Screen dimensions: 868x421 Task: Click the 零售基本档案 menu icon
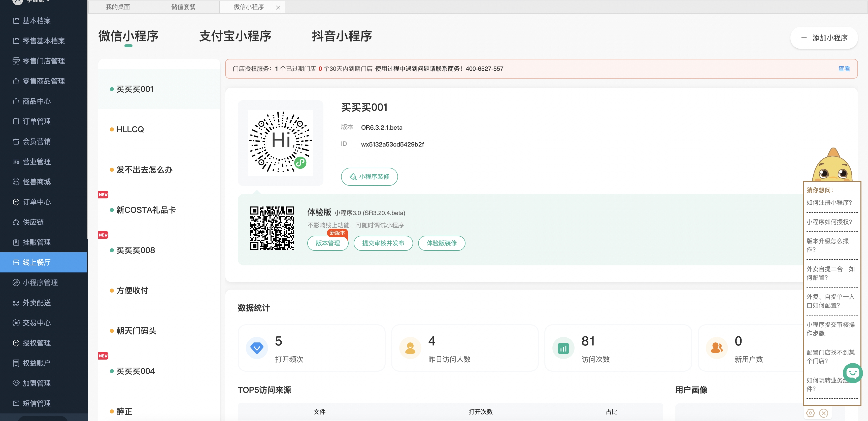pos(16,41)
